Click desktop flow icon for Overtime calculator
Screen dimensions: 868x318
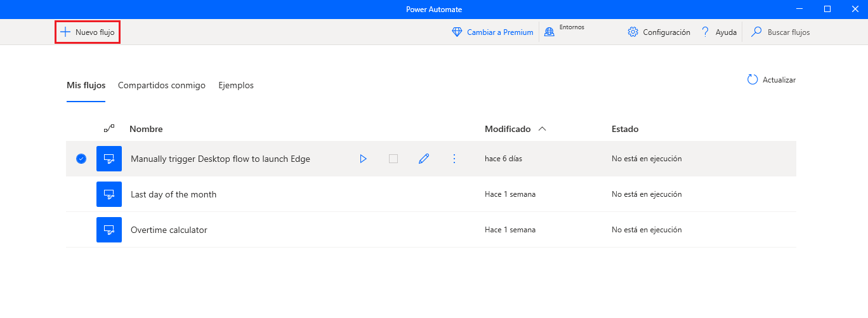pyautogui.click(x=109, y=230)
